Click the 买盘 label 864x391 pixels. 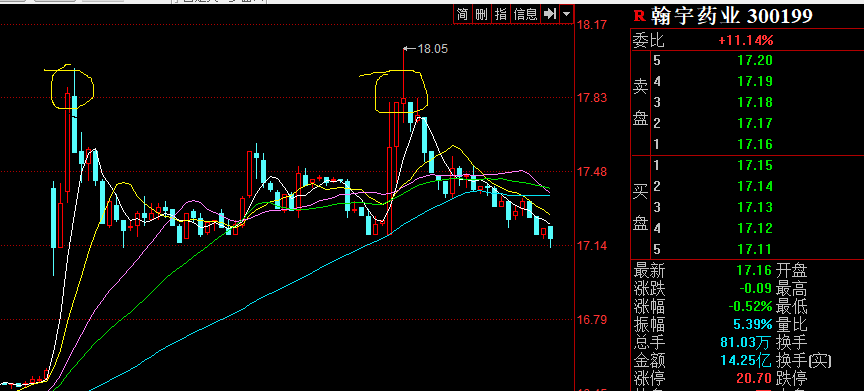(640, 207)
